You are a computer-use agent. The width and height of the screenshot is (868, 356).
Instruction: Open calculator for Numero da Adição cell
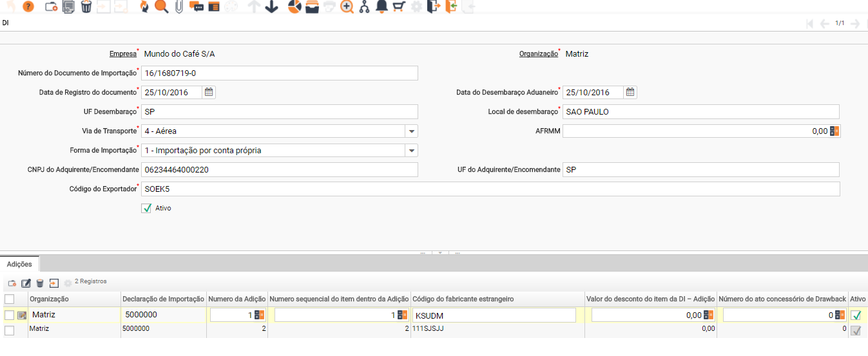pyautogui.click(x=260, y=315)
